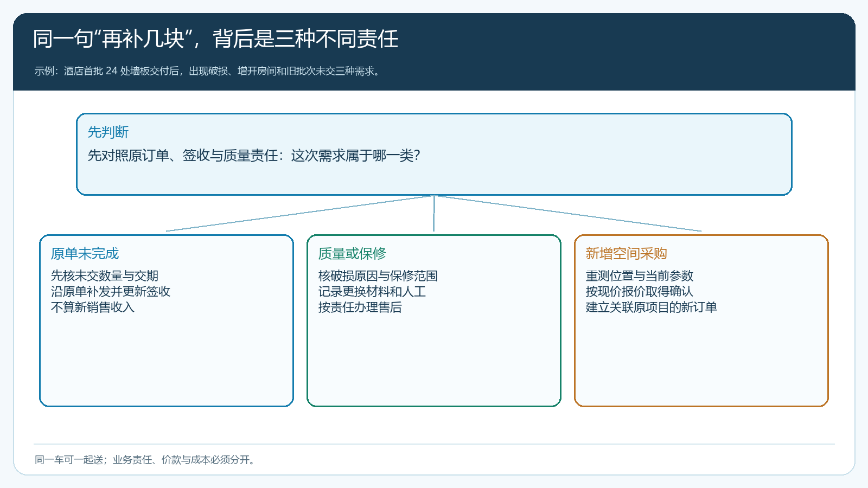
Task: Click the "先判断" heading
Action: [108, 132]
